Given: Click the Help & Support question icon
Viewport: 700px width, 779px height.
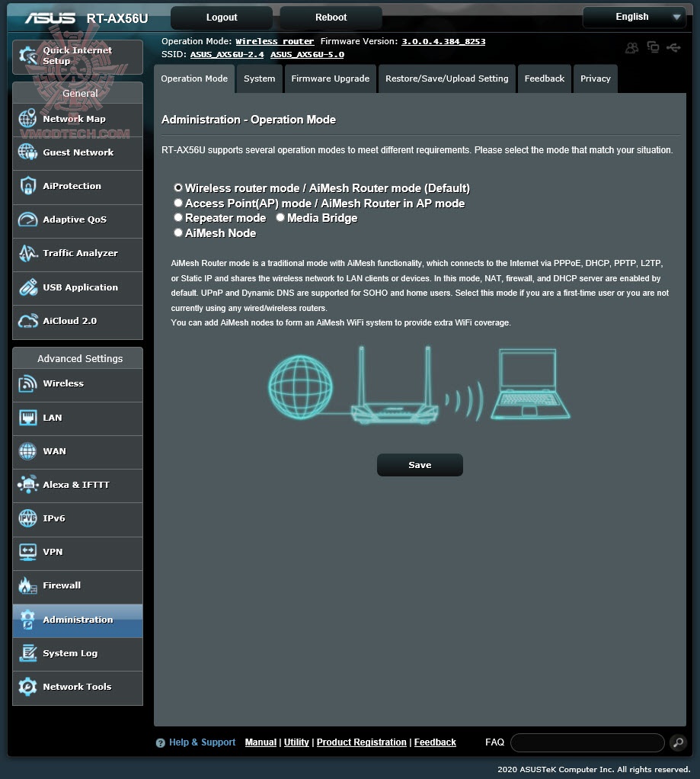Looking at the screenshot, I should [x=161, y=742].
